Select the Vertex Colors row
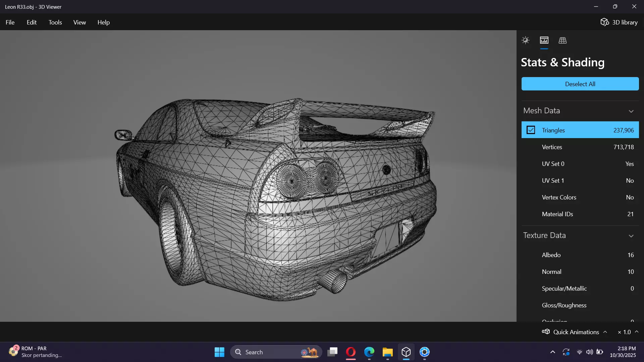 [580, 197]
